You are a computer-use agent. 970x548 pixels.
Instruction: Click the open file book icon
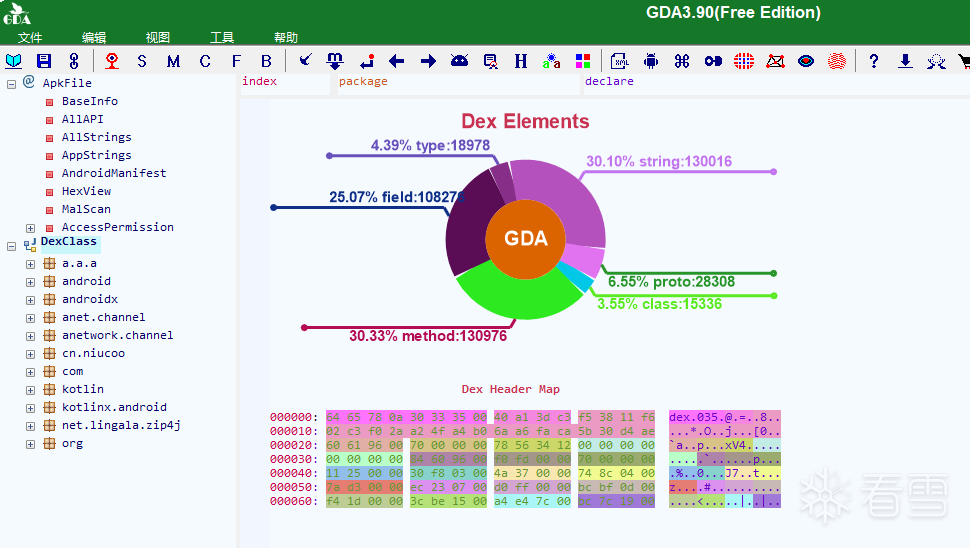[14, 61]
